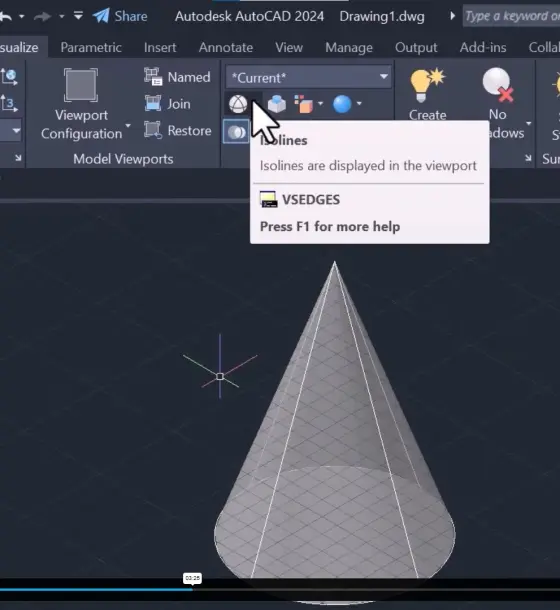Open the Collaborate ribbon tab
This screenshot has height=610, width=560.
(x=544, y=47)
